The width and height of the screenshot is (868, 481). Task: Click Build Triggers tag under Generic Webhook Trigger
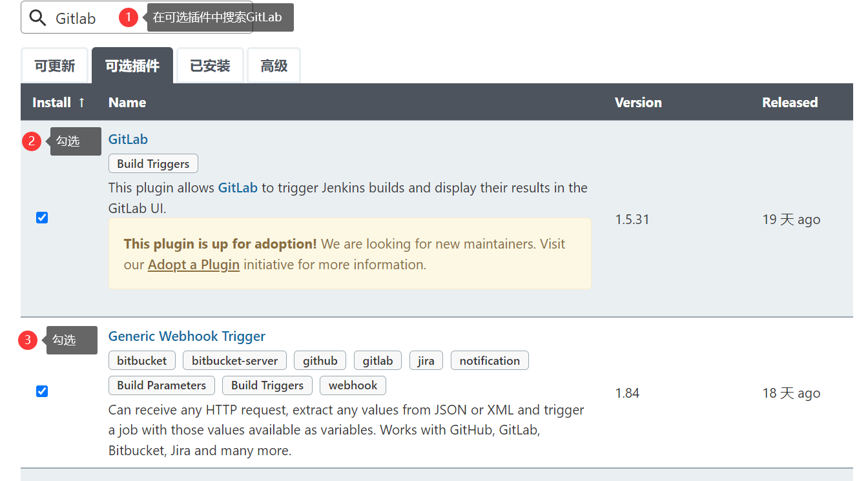click(267, 385)
